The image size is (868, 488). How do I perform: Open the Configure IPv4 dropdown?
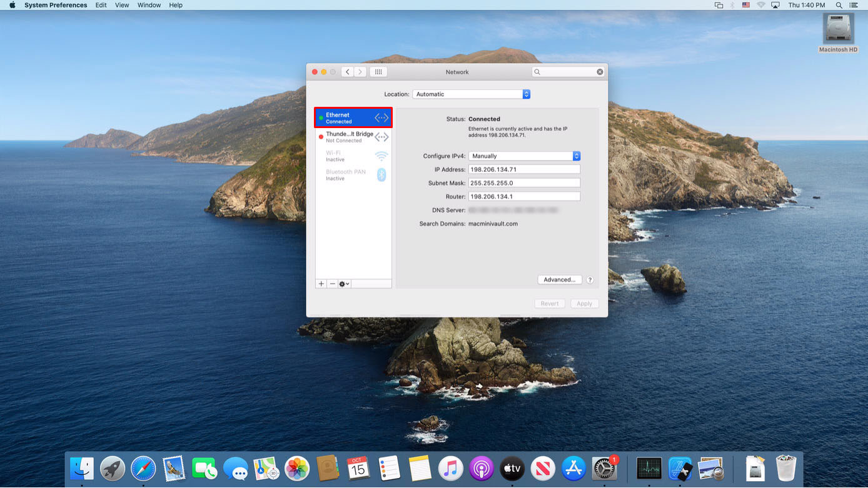(524, 156)
